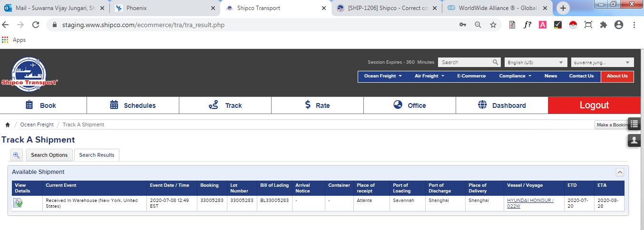Open the Office navigation item
This screenshot has height=230, width=644.
(x=410, y=105)
